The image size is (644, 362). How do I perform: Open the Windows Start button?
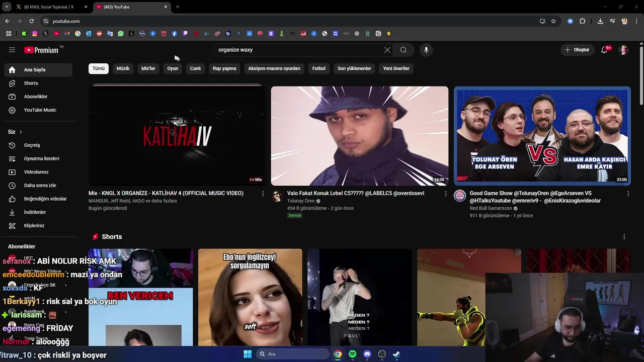coord(248,354)
